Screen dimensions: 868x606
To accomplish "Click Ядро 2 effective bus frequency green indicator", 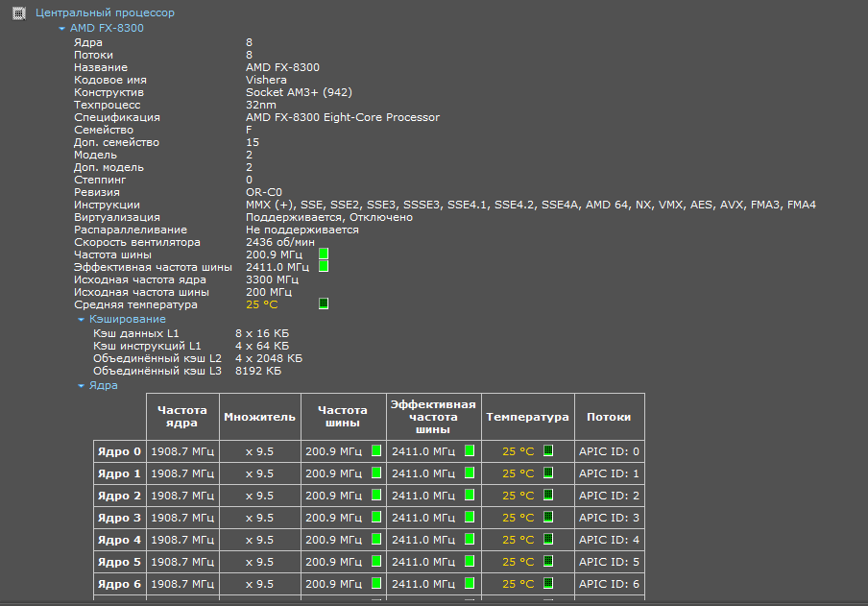I will coord(470,495).
